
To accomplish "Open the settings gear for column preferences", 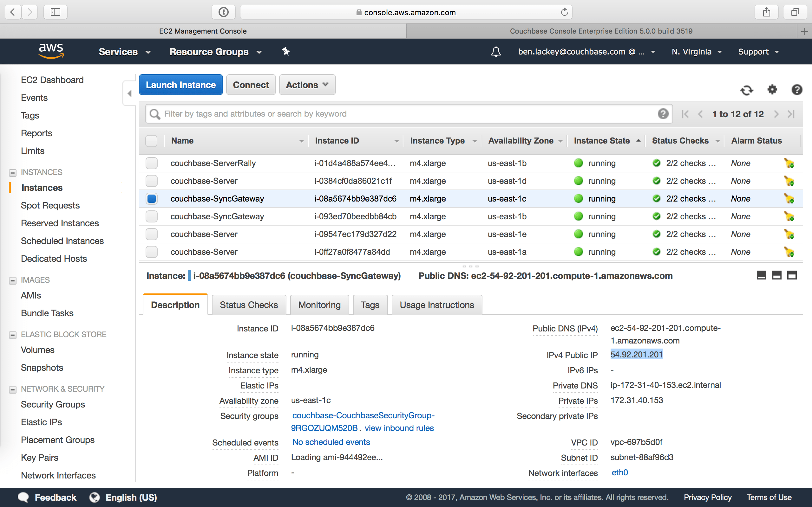I will [x=772, y=90].
